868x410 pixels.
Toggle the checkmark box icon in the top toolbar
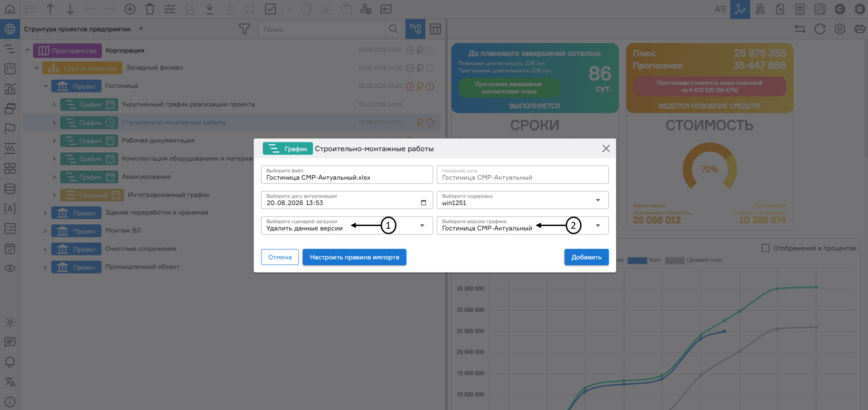point(270,9)
